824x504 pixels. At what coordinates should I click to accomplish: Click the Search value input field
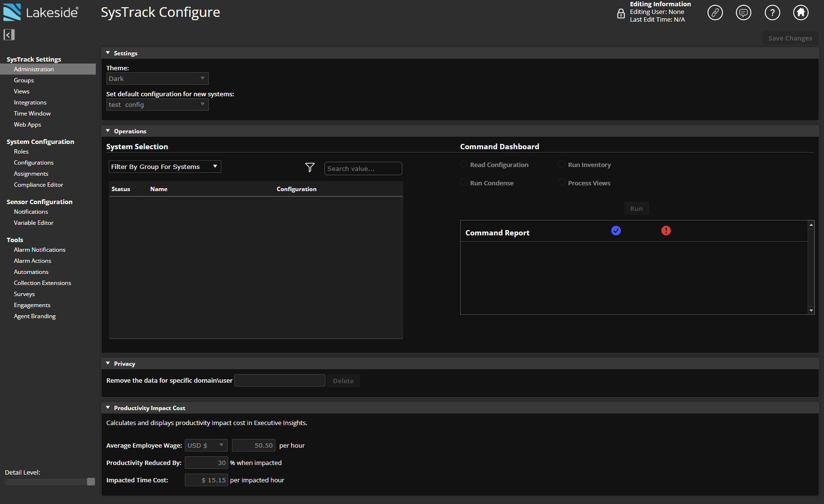pos(363,168)
